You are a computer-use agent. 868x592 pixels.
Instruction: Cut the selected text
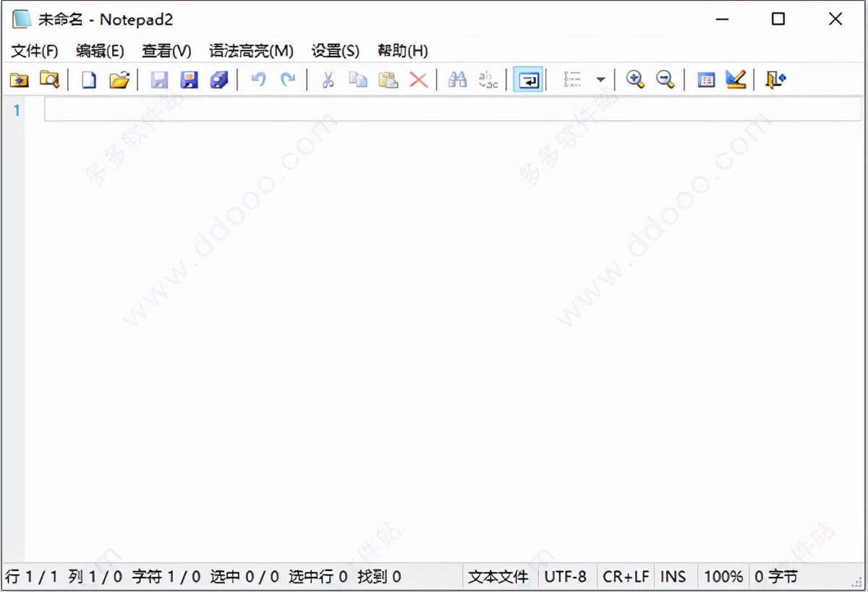pos(326,80)
